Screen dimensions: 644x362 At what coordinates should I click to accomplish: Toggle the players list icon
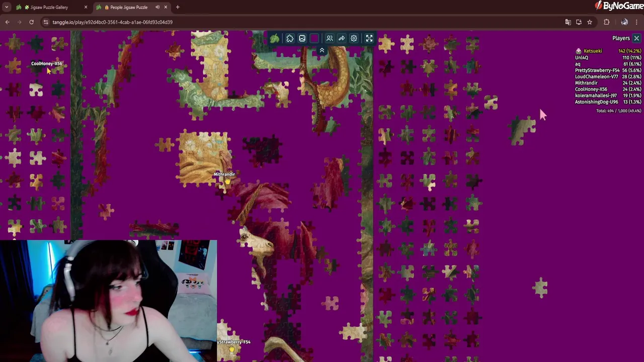pos(330,38)
